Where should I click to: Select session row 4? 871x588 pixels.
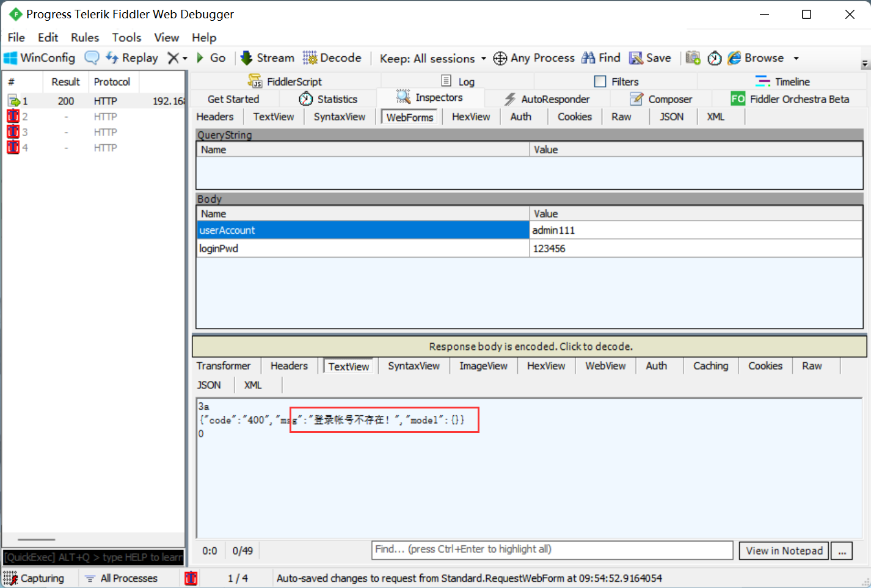coord(95,148)
